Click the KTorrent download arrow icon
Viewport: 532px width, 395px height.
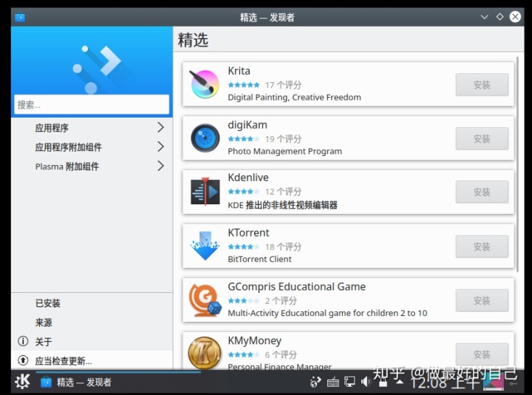(x=205, y=246)
